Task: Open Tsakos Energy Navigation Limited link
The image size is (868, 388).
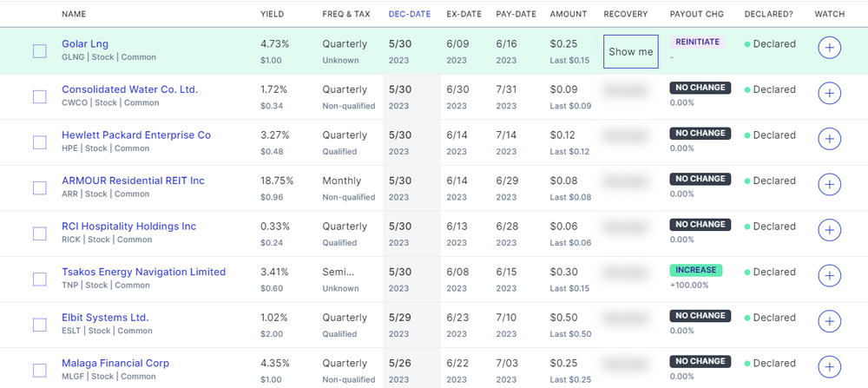Action: click(x=144, y=272)
